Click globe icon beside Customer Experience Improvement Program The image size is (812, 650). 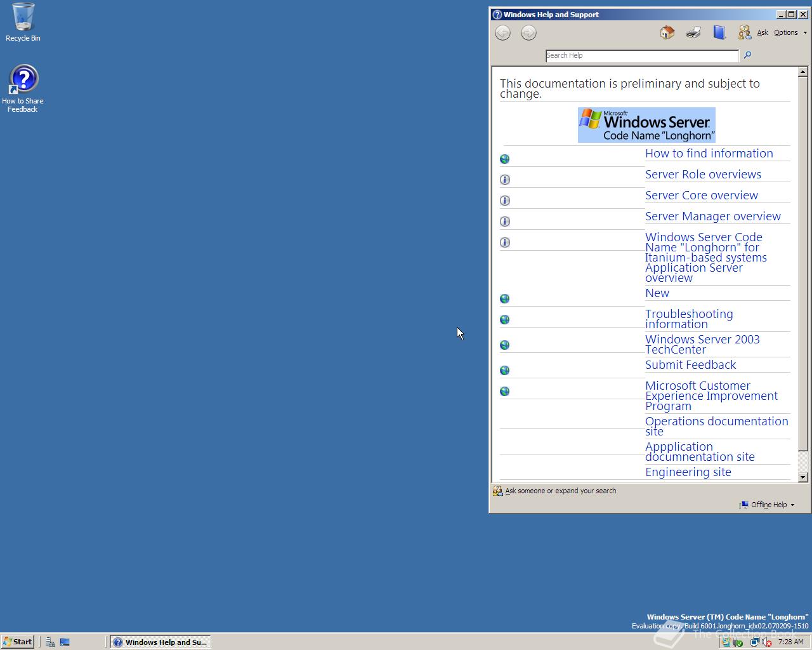tap(505, 391)
